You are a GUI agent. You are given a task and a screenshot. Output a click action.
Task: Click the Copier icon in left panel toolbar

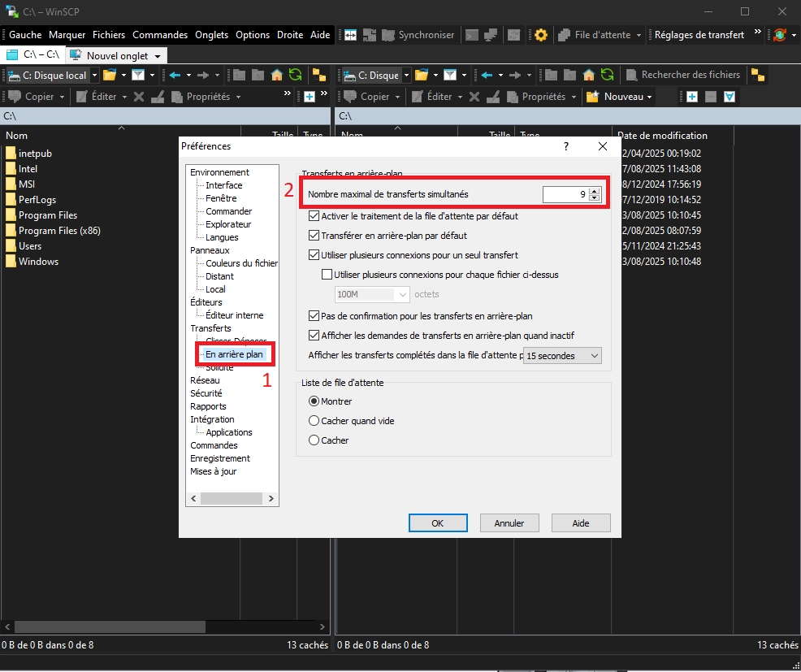(x=15, y=97)
